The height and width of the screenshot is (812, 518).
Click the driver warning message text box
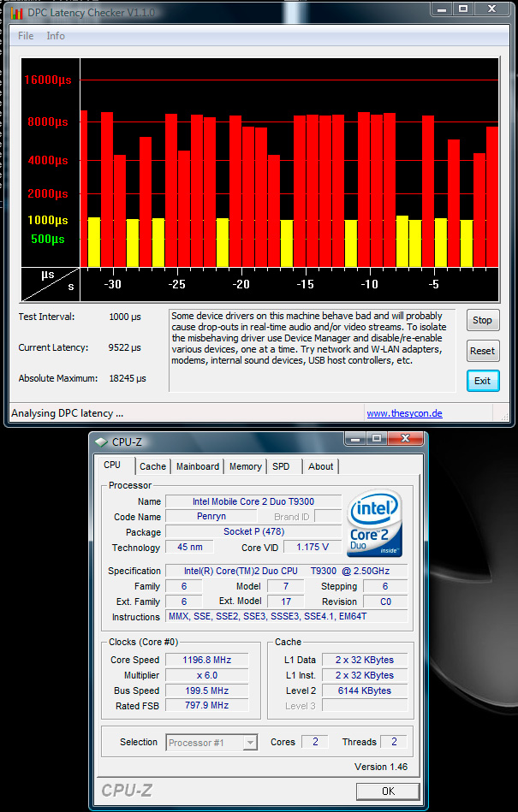313,351
